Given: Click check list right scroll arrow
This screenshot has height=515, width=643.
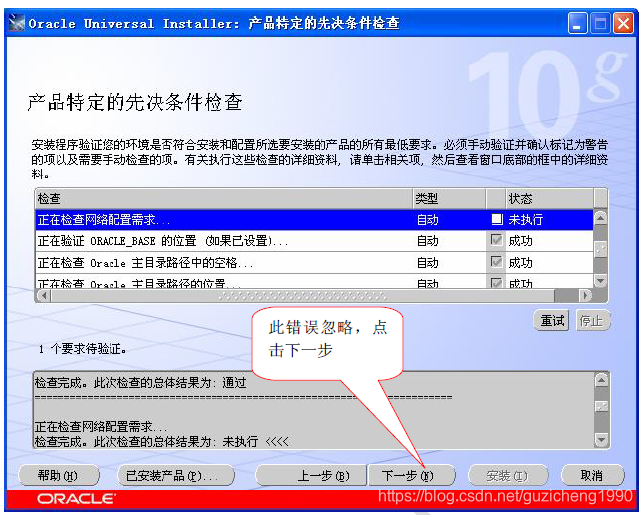Looking at the screenshot, I should click(585, 295).
